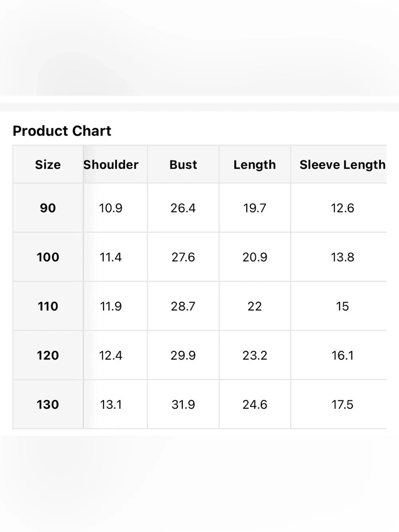Click sleeve length value 17.5 cell
This screenshot has height=532, width=399.
click(342, 404)
